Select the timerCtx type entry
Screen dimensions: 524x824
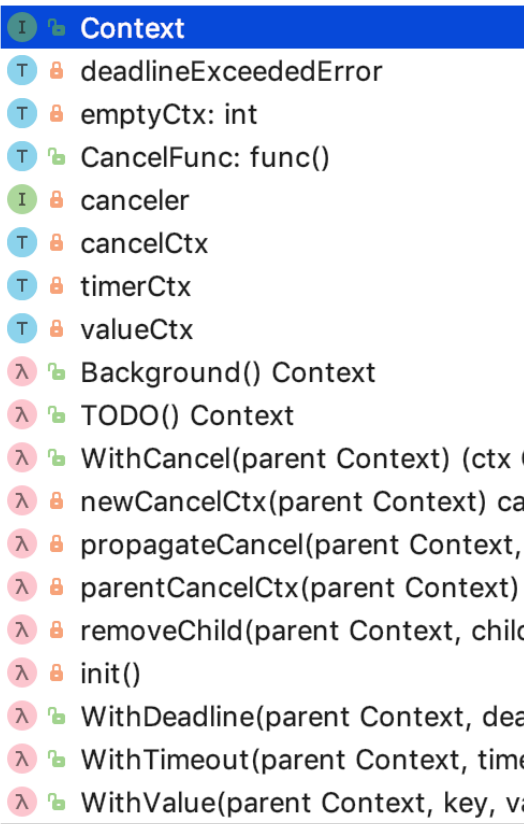[262, 286]
